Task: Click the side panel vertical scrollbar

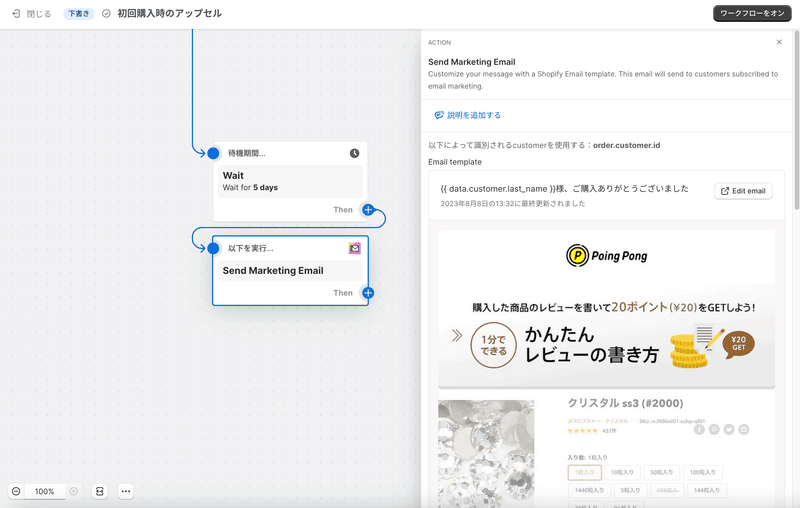Action: [796, 120]
